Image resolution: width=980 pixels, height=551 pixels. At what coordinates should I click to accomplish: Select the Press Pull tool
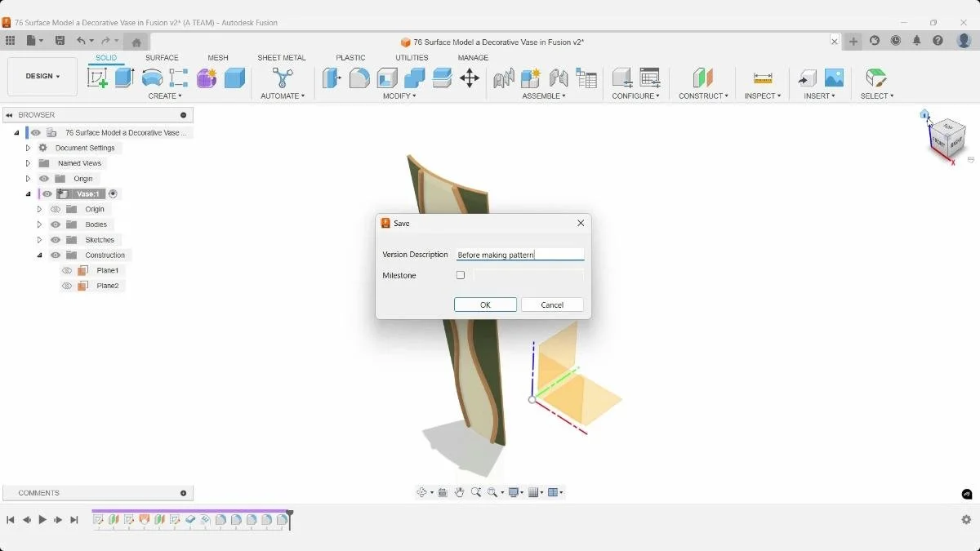pyautogui.click(x=332, y=78)
